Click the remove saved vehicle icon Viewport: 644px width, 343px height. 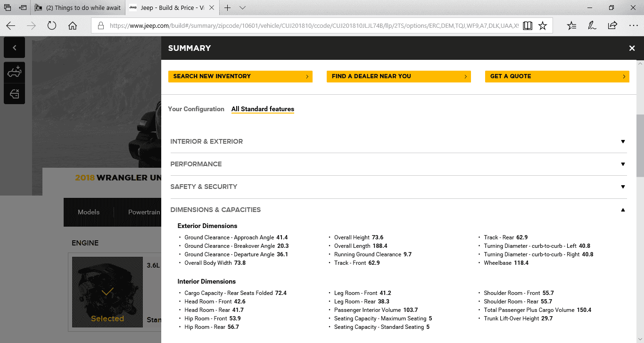15,94
